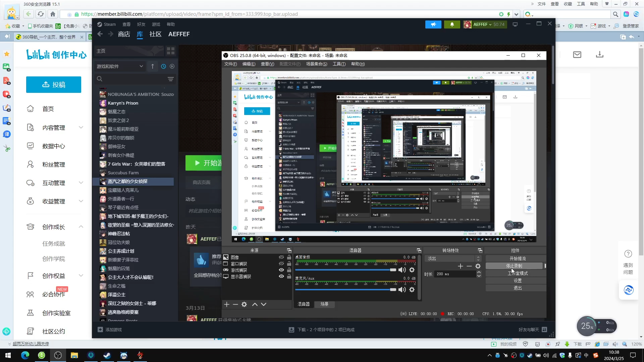Show the 窗口捕获 source via eye icon

(281, 264)
